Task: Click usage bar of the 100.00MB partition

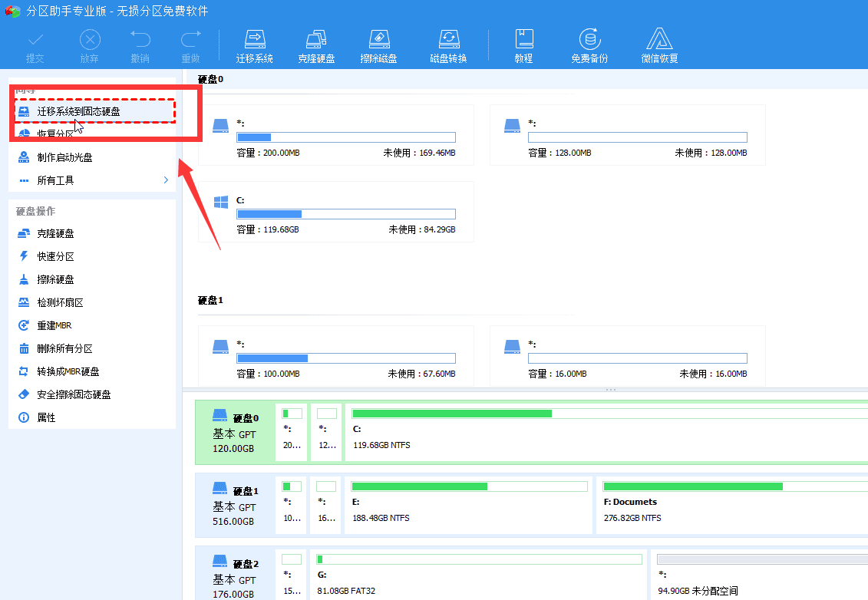Action: coord(346,358)
